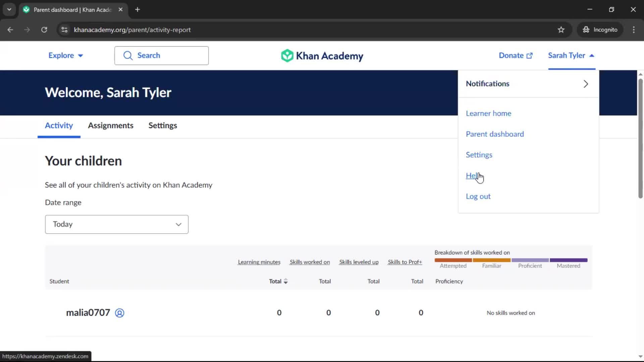Open student malia0707 name

88,313
